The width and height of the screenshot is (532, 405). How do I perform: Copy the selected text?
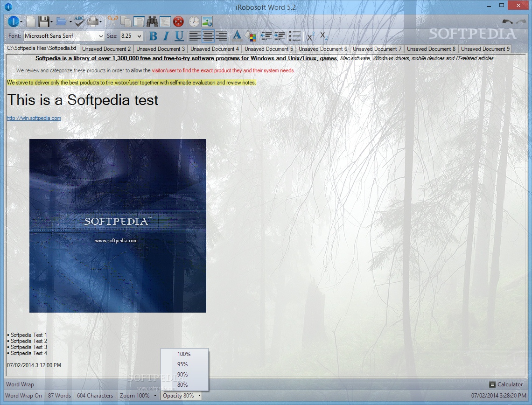[x=126, y=22]
